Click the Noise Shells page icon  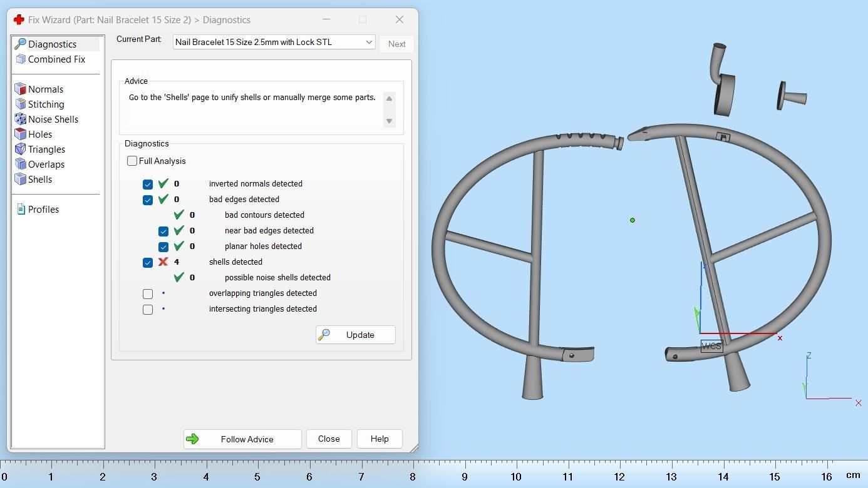[20, 119]
